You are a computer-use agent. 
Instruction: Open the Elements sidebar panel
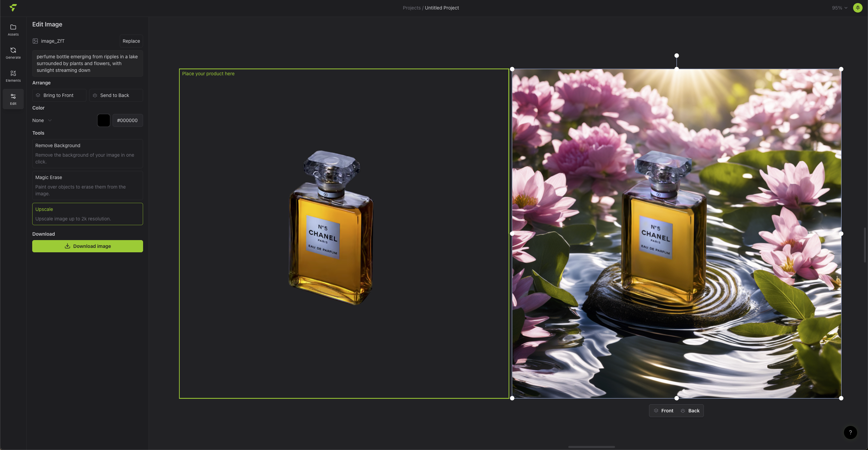[13, 76]
